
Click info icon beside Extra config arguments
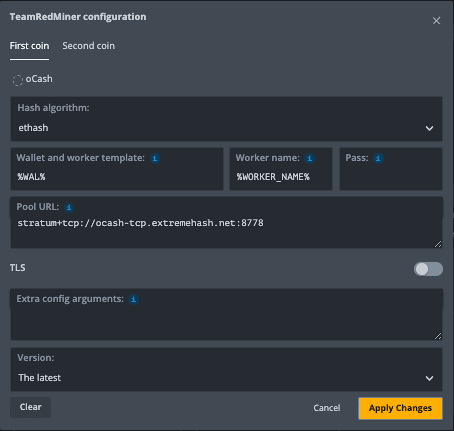(133, 299)
